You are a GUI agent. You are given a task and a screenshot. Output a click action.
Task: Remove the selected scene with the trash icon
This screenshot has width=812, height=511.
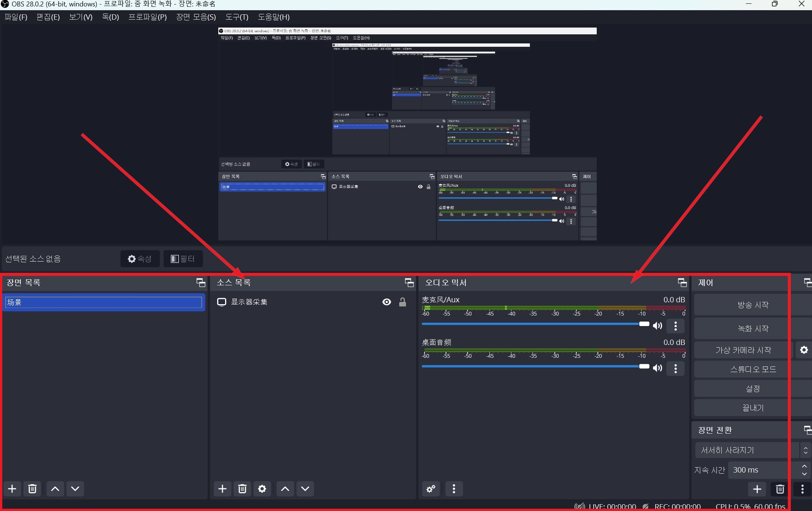[x=32, y=489]
